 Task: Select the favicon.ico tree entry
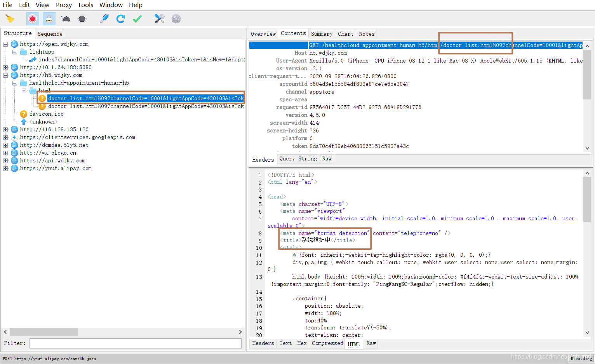click(x=47, y=114)
